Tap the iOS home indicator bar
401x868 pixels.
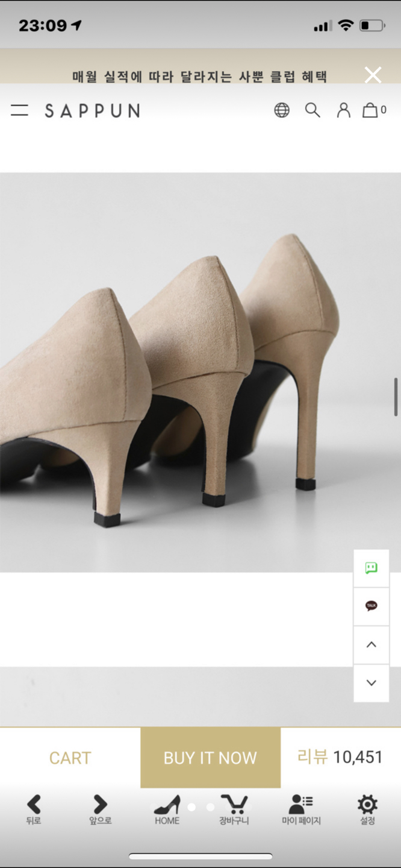(200, 856)
